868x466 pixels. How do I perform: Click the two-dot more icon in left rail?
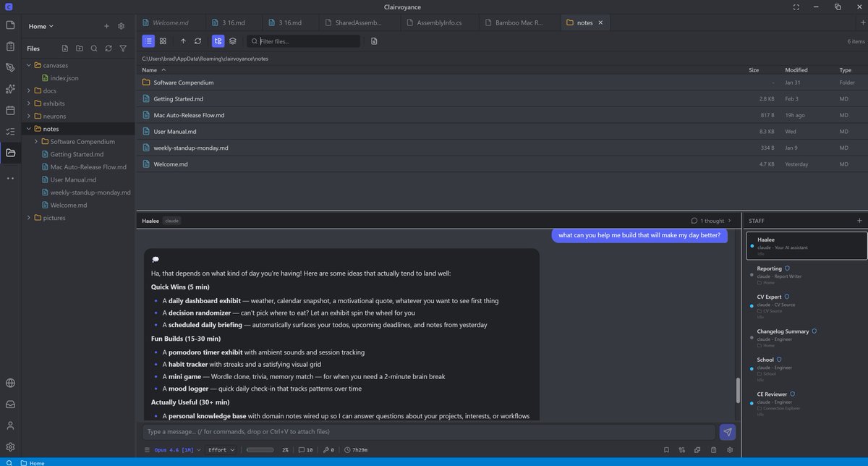10,178
